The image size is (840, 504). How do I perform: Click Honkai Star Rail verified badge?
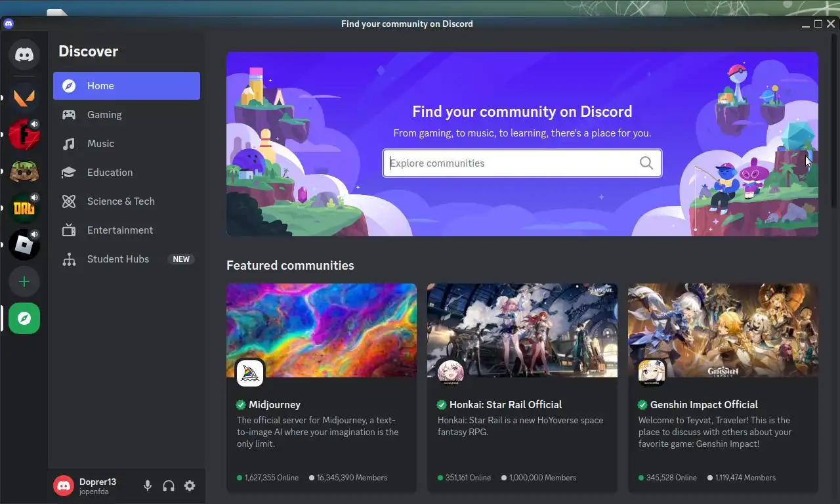click(442, 405)
